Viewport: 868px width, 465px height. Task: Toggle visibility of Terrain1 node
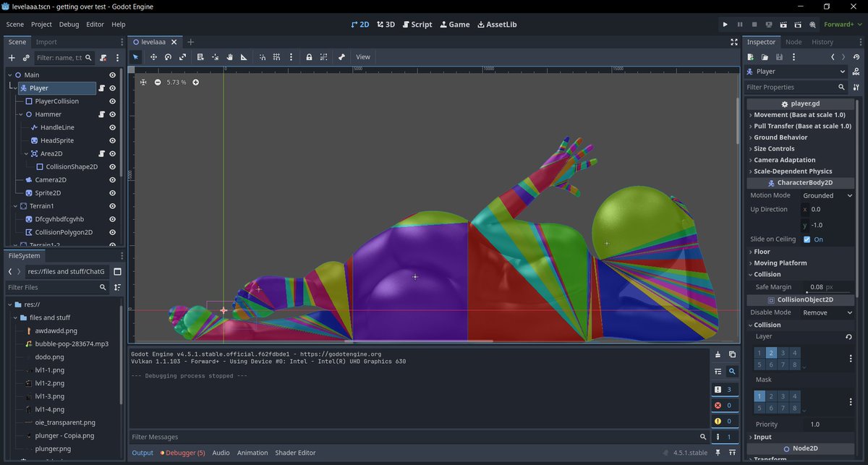pyautogui.click(x=113, y=206)
